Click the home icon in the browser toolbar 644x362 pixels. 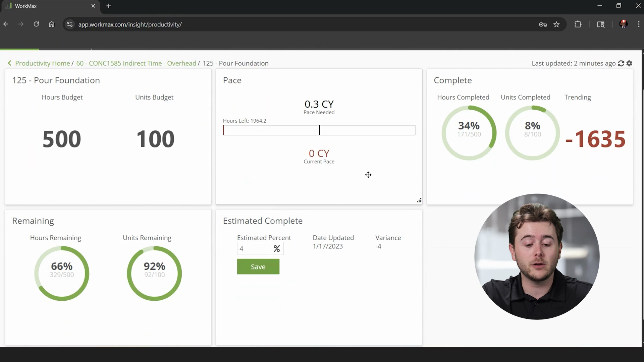[52, 24]
